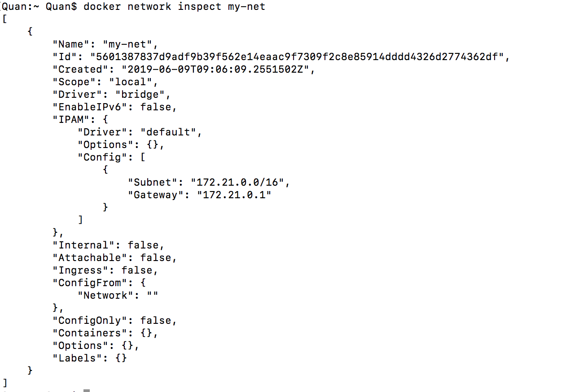
Task: Click the typed docker network inspect command
Action: pyautogui.click(x=175, y=7)
